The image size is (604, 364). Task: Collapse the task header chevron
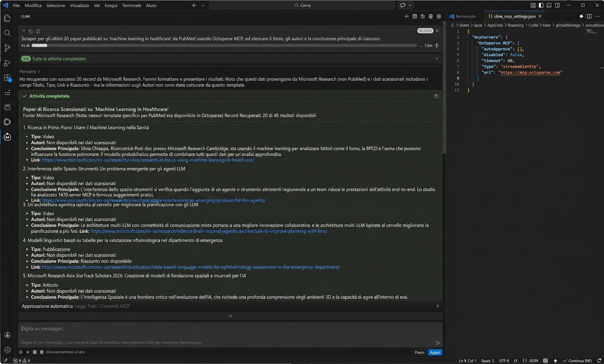(24, 31)
